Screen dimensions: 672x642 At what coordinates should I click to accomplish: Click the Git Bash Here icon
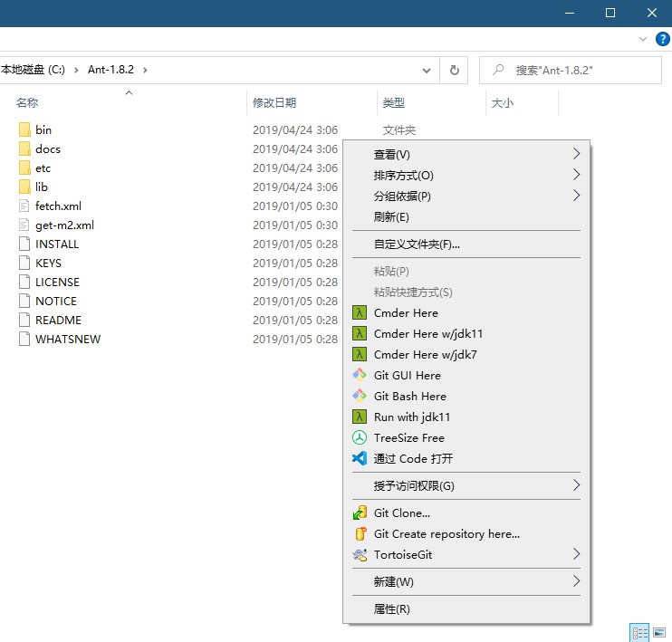coord(359,397)
